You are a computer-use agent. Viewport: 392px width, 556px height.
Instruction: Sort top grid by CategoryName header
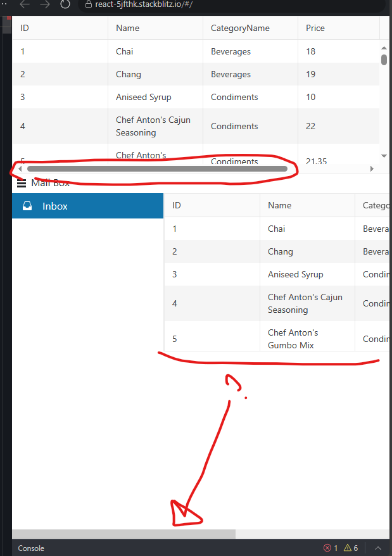(240, 28)
